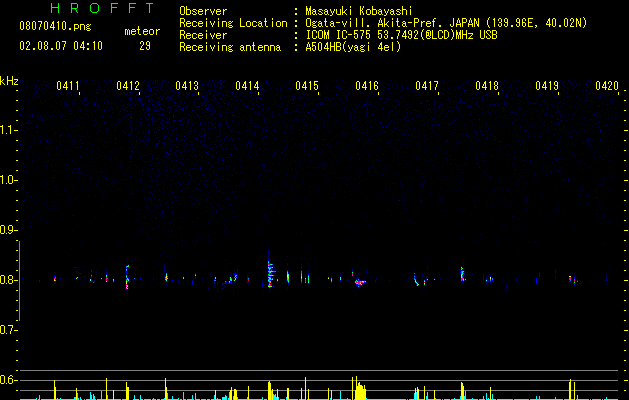Image resolution: width=629 pixels, height=400 pixels.
Task: Click the Receiver label
Action: 203,35
